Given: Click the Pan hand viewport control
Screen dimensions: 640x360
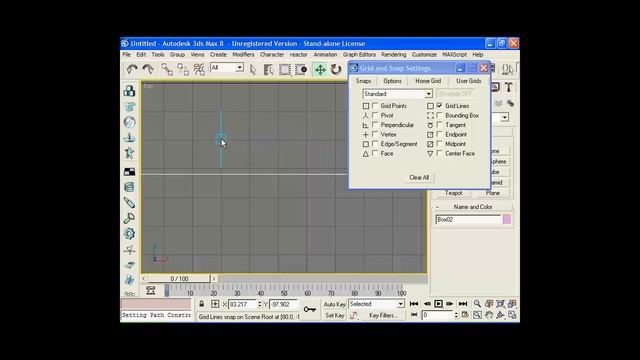Looking at the screenshot, I should click(489, 315).
